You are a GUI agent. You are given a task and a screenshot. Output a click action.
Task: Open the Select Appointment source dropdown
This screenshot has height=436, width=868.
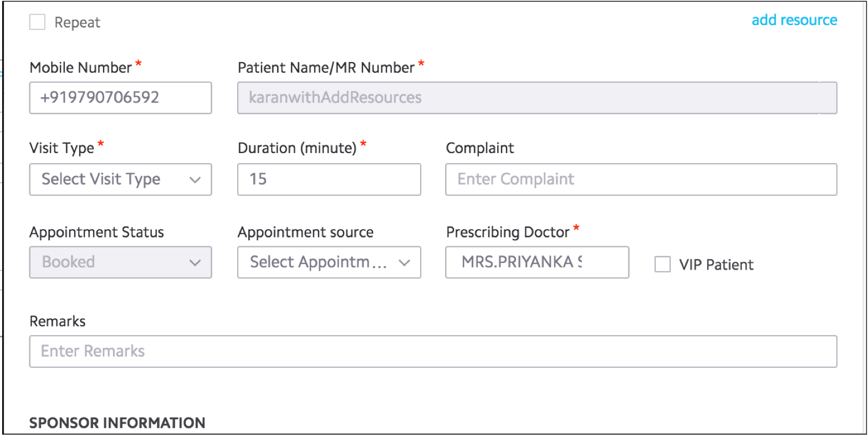pos(329,262)
